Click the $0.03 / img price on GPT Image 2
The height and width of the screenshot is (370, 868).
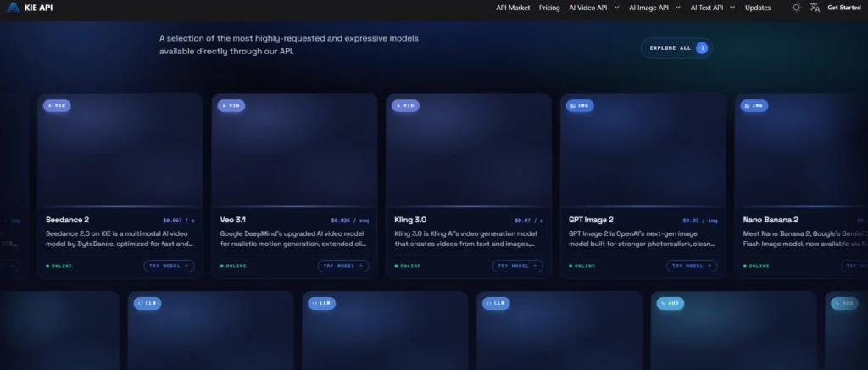tap(700, 221)
